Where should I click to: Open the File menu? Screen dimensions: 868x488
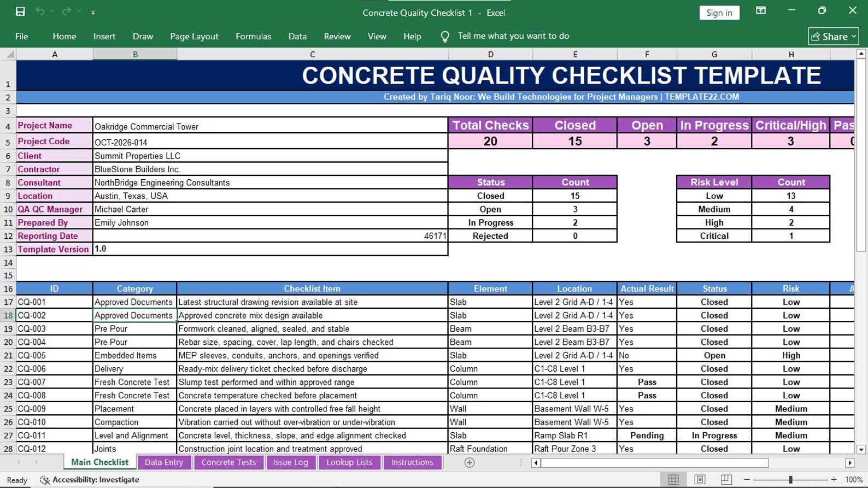pos(22,36)
